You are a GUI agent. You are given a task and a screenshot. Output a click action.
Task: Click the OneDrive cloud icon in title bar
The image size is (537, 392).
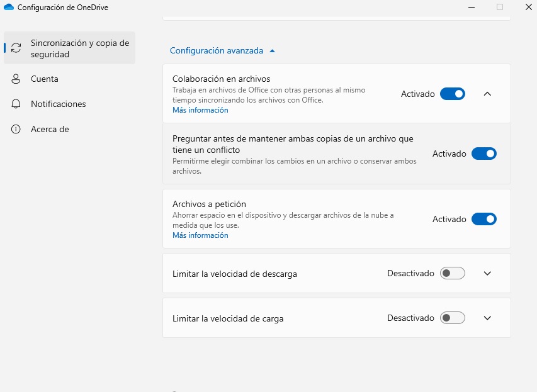9,7
